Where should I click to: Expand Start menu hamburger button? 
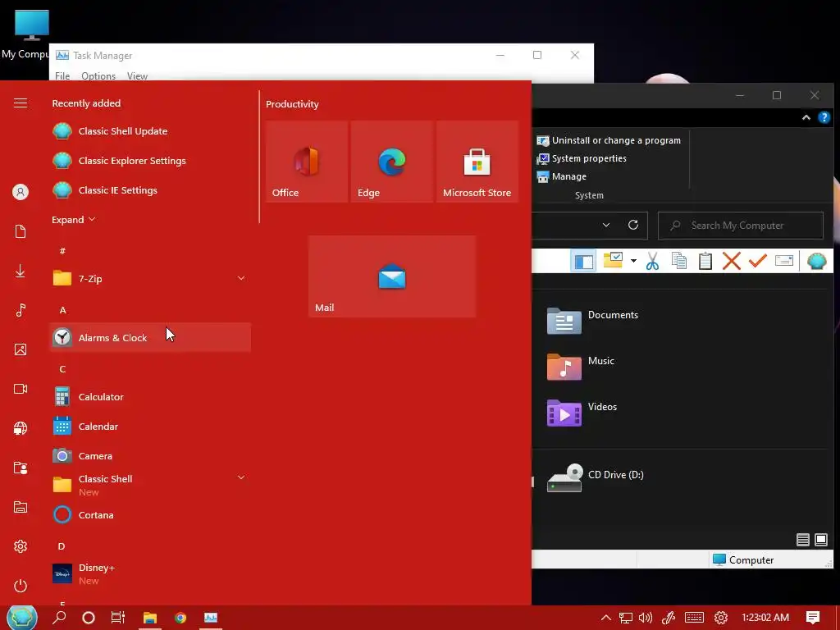click(21, 103)
